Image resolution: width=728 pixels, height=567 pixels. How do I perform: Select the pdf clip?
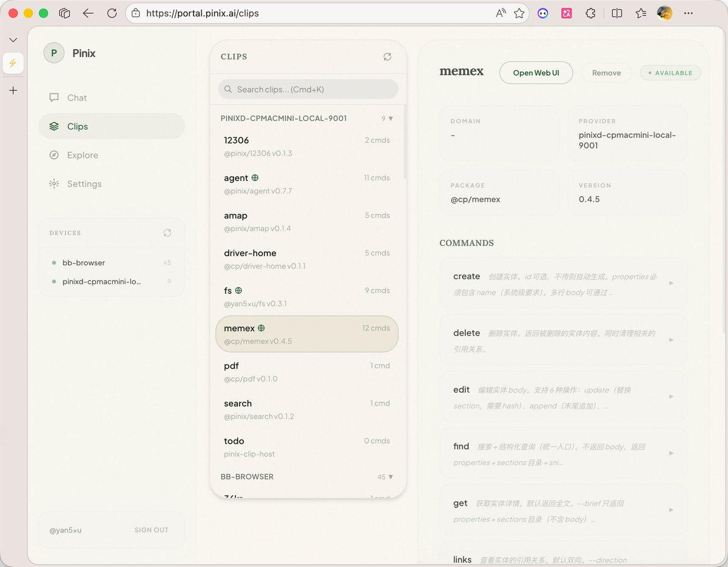307,372
